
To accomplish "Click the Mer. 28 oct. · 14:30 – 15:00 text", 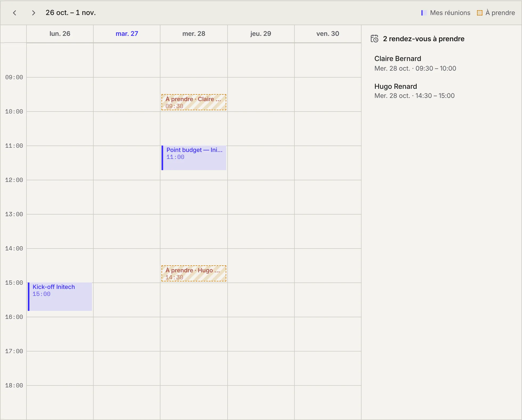I will (414, 96).
